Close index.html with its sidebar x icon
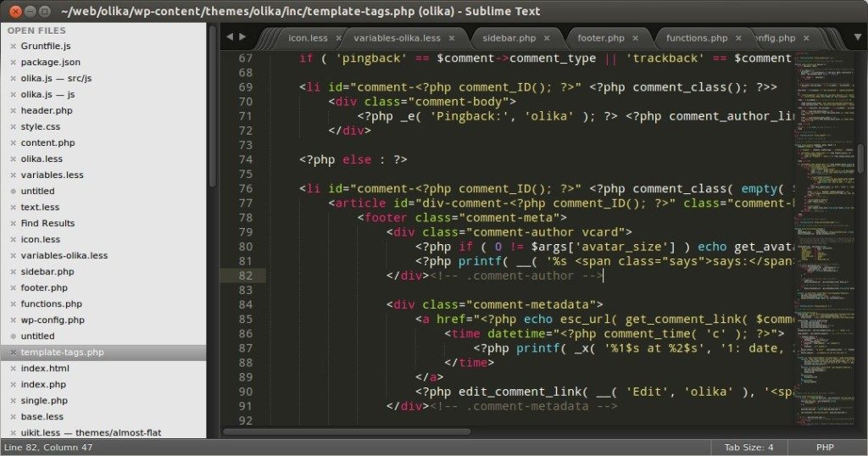 14,369
